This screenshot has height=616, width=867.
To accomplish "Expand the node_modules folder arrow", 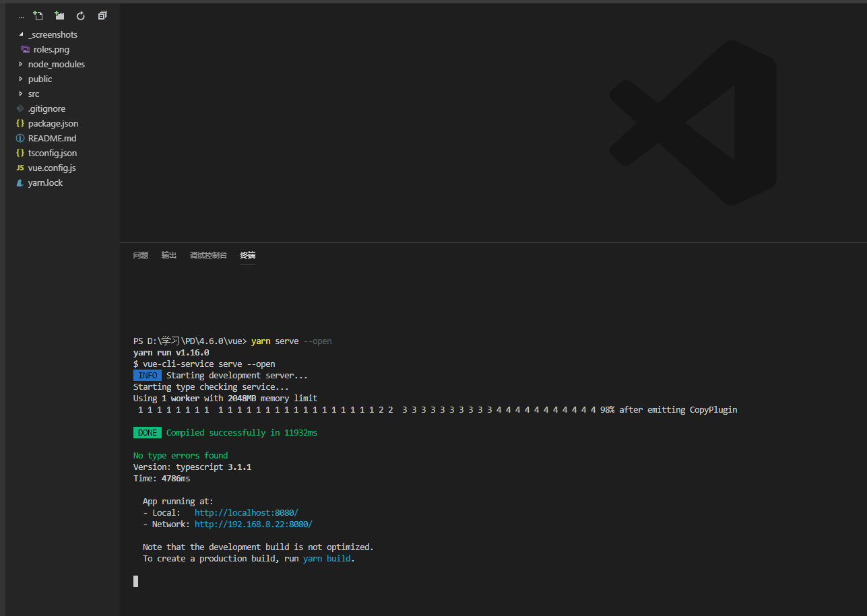I will tap(21, 64).
